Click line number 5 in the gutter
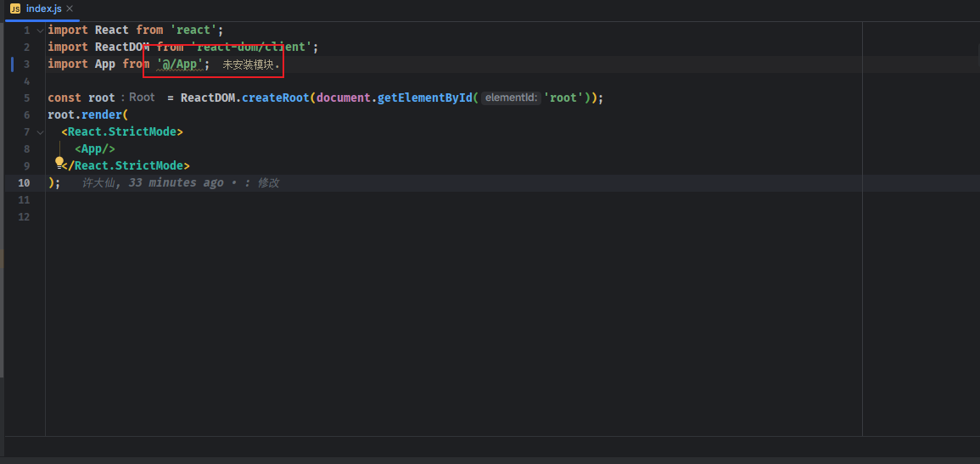 (x=26, y=98)
